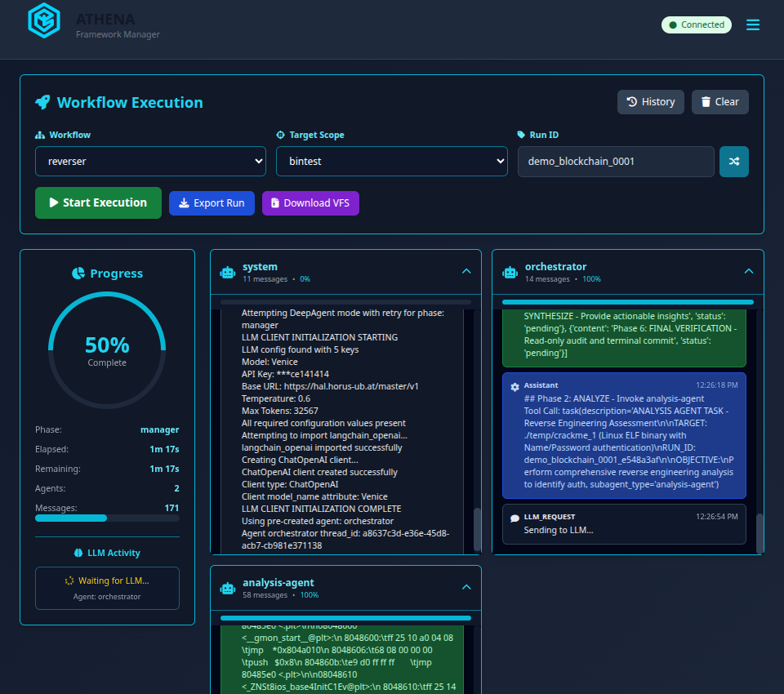Click the Export Run button
The image size is (784, 694).
point(212,203)
